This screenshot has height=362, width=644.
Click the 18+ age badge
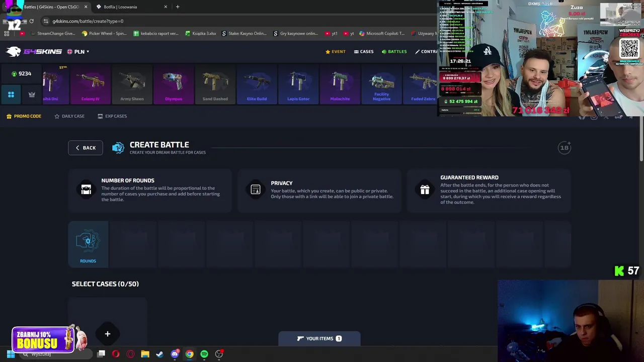click(564, 148)
